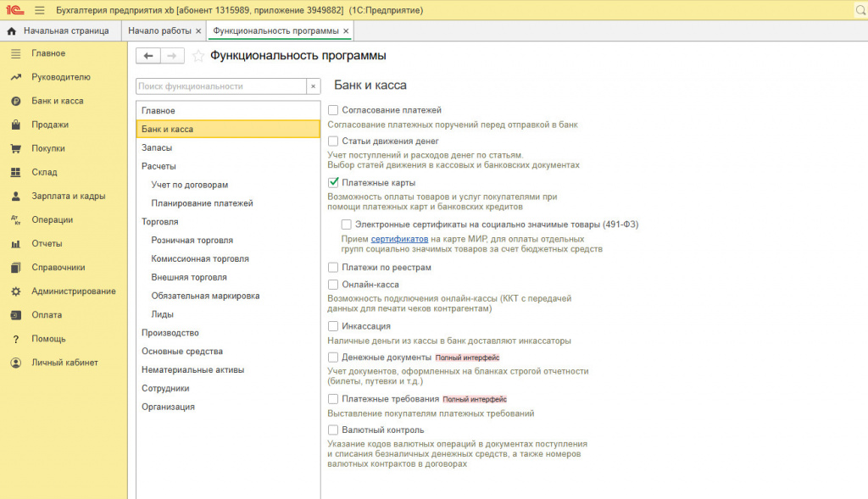Open the hamburger main menu icon
The image size is (868, 499).
tap(39, 10)
